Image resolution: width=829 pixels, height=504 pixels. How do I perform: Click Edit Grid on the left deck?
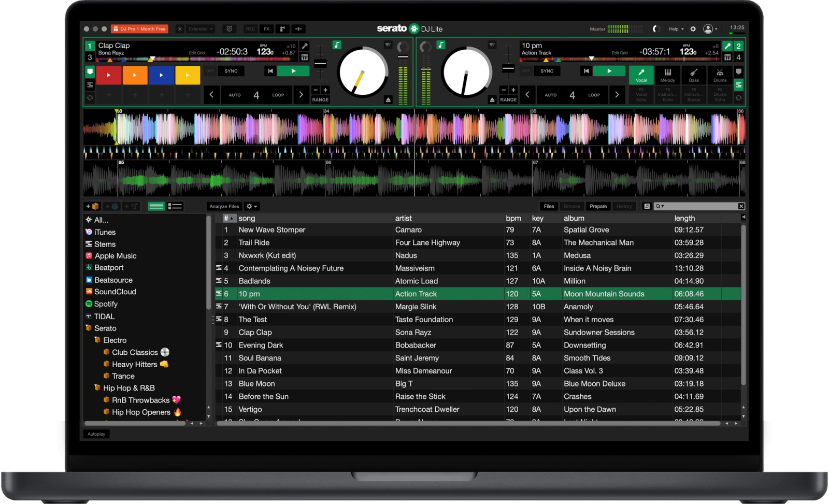196,53
